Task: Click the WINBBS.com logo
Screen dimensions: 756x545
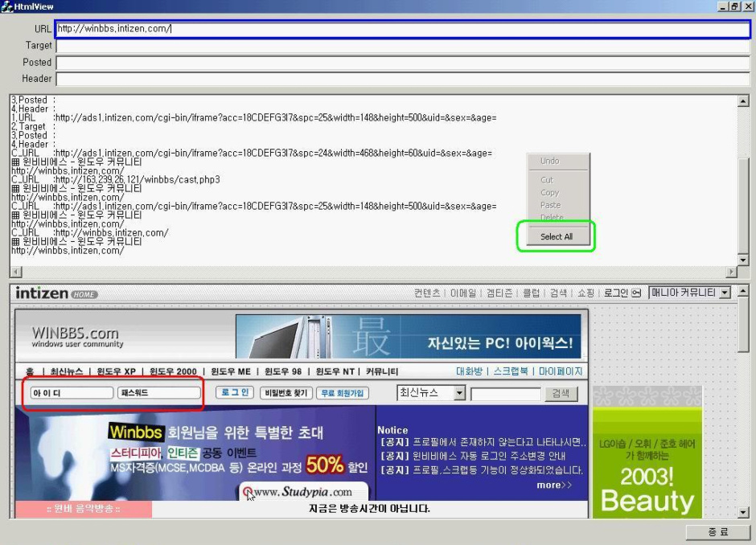Action: [x=77, y=336]
